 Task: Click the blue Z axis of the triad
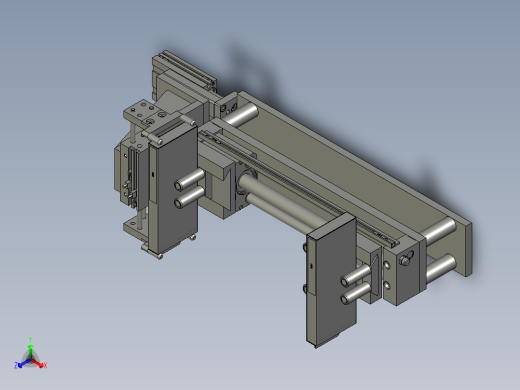(x=23, y=363)
